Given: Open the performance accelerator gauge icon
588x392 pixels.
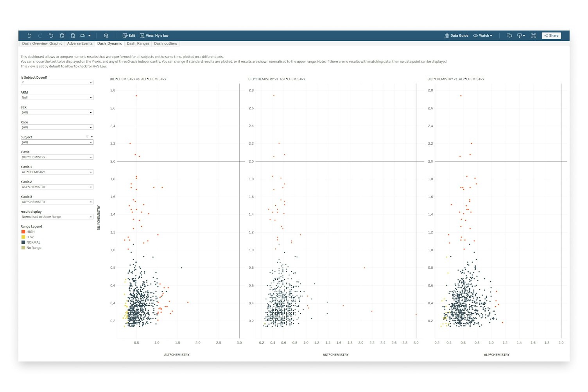Looking at the screenshot, I should point(106,36).
